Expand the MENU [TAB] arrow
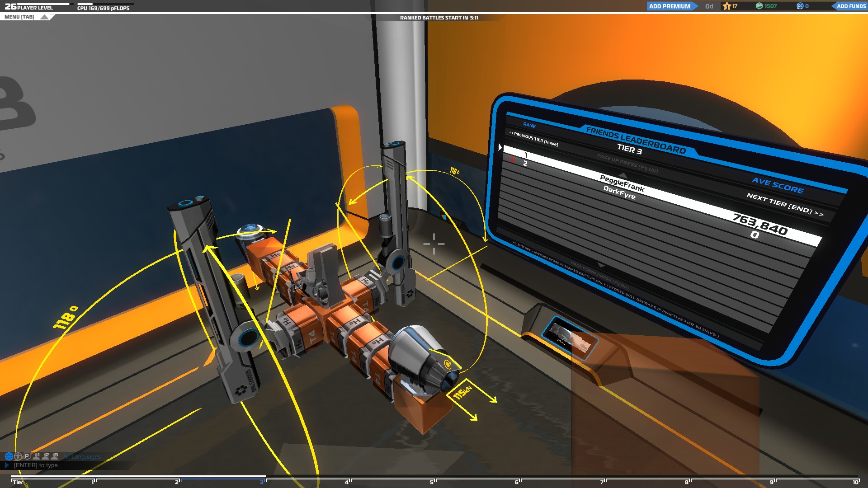The width and height of the screenshot is (868, 488). click(44, 17)
